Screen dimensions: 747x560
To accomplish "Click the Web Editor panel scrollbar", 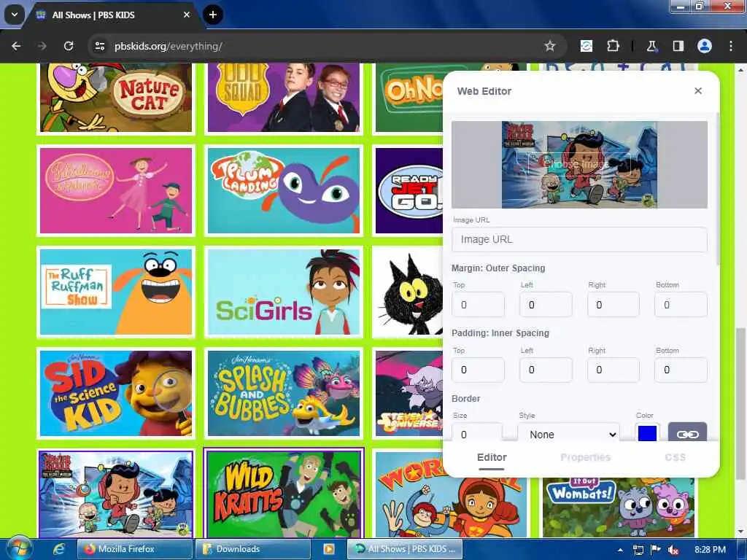I will [x=717, y=189].
